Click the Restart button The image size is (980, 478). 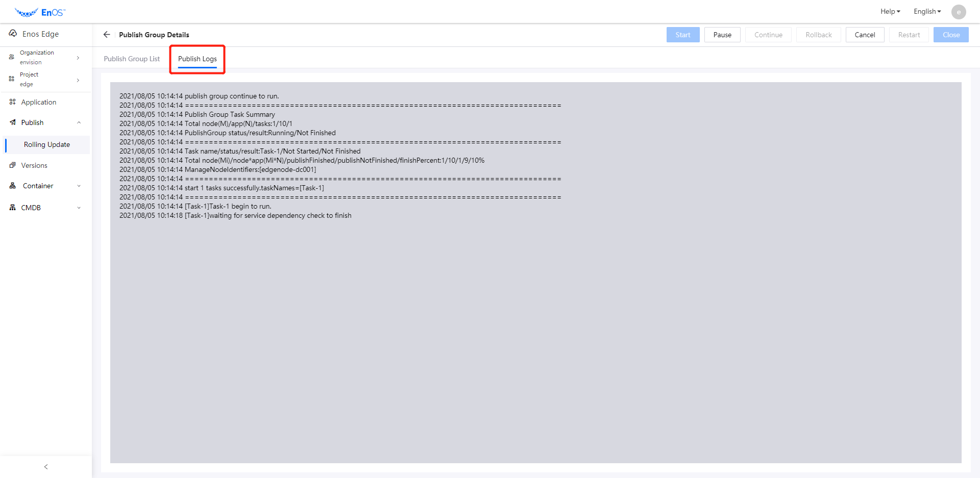point(909,35)
